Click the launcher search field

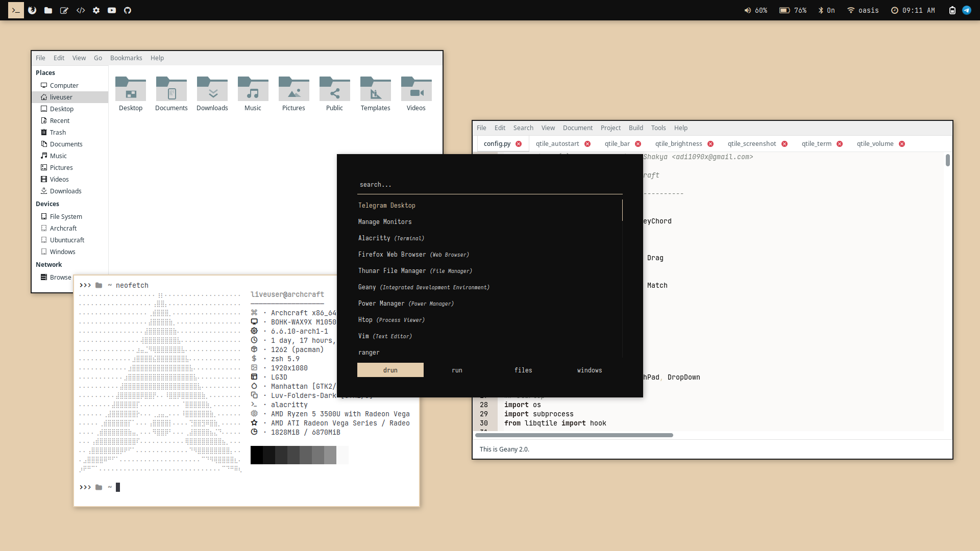coord(489,185)
